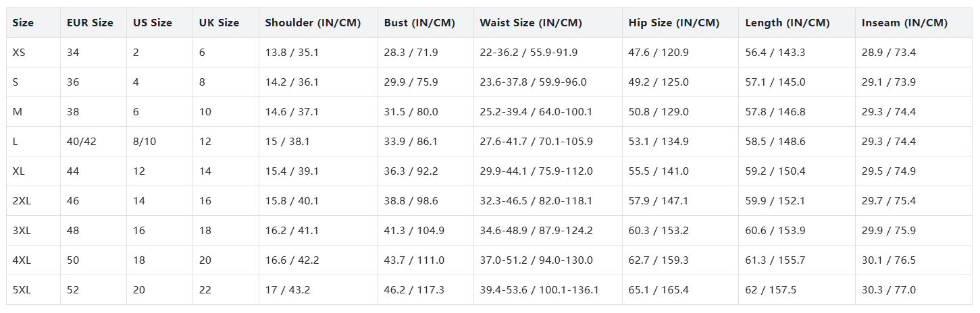Click the EUR Size column header

pos(90,23)
